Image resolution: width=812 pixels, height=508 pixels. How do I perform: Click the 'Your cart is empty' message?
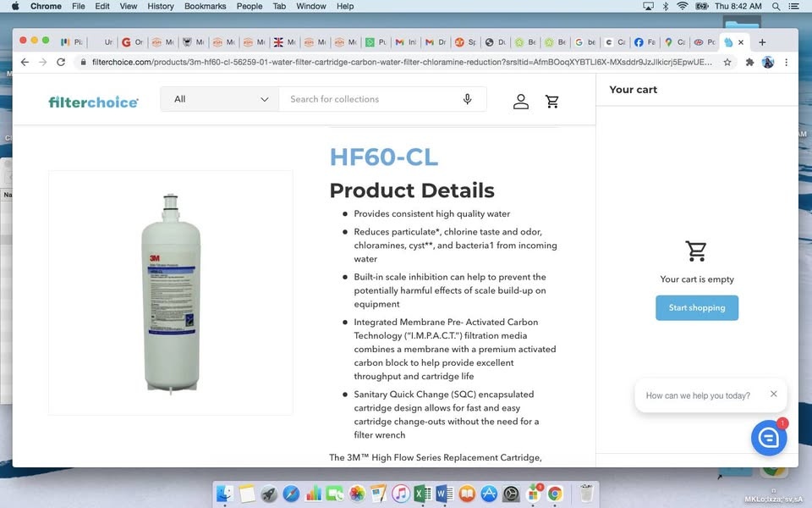tap(697, 279)
